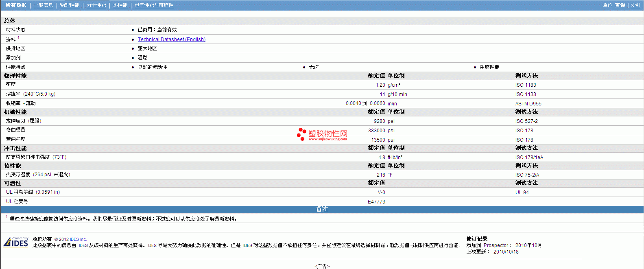Select the V-0 flame rating value
Screen dimensions: 644x269
click(x=381, y=192)
